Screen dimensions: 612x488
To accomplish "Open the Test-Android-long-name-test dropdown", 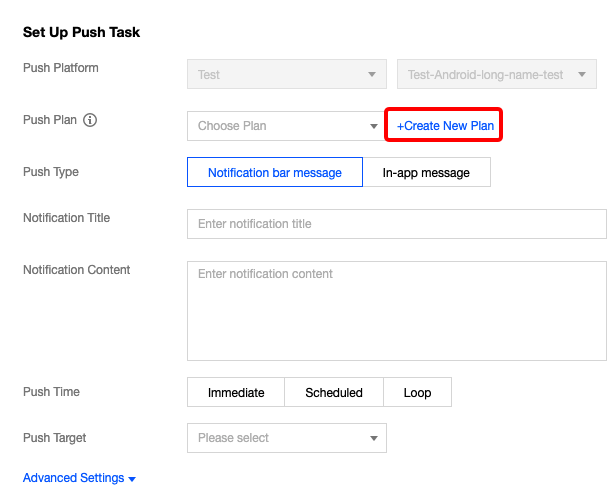I will tap(490, 75).
